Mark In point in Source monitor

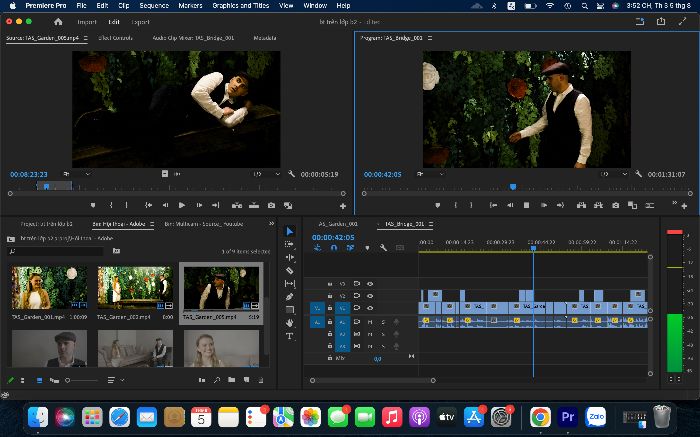click(111, 205)
